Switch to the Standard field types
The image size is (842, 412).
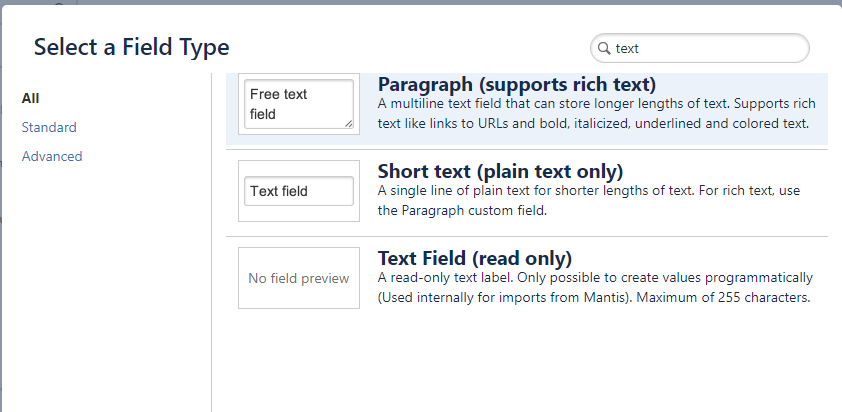(49, 127)
